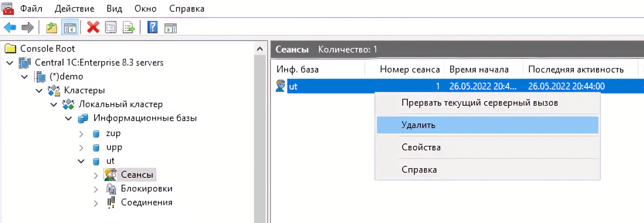The width and height of the screenshot is (644, 223).
Task: Click the Блокировки lock icon
Action: coord(111,189)
